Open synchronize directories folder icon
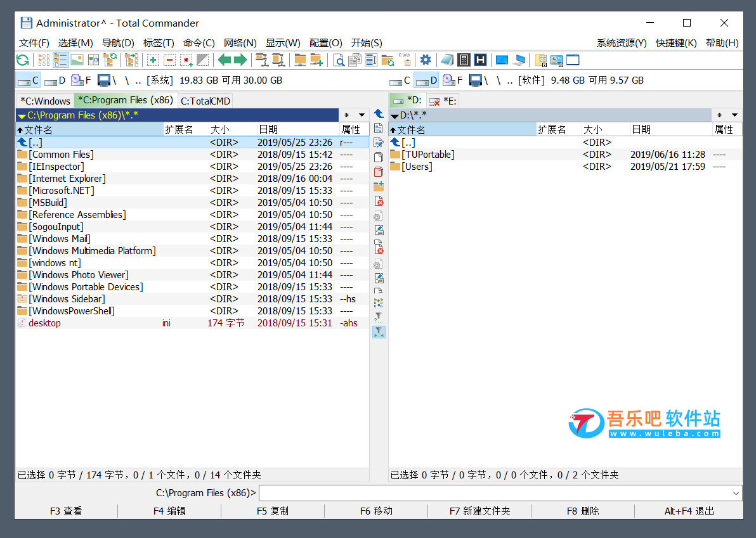The image size is (756, 538). coord(388,60)
